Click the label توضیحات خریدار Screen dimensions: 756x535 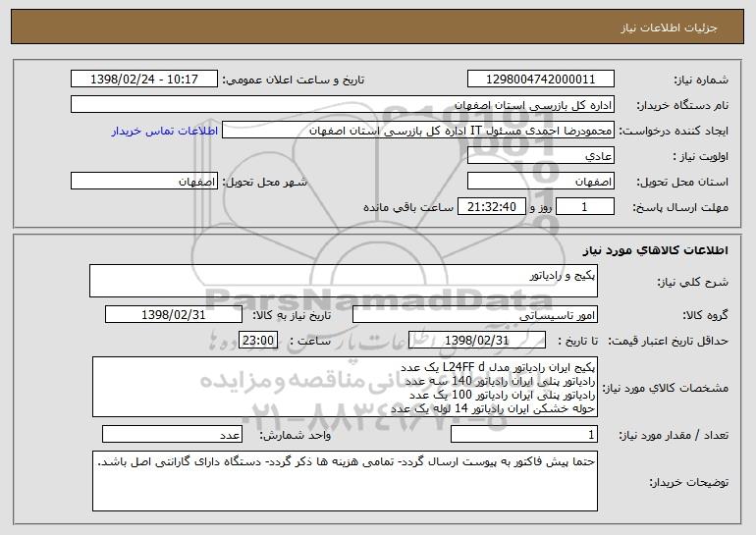(689, 481)
